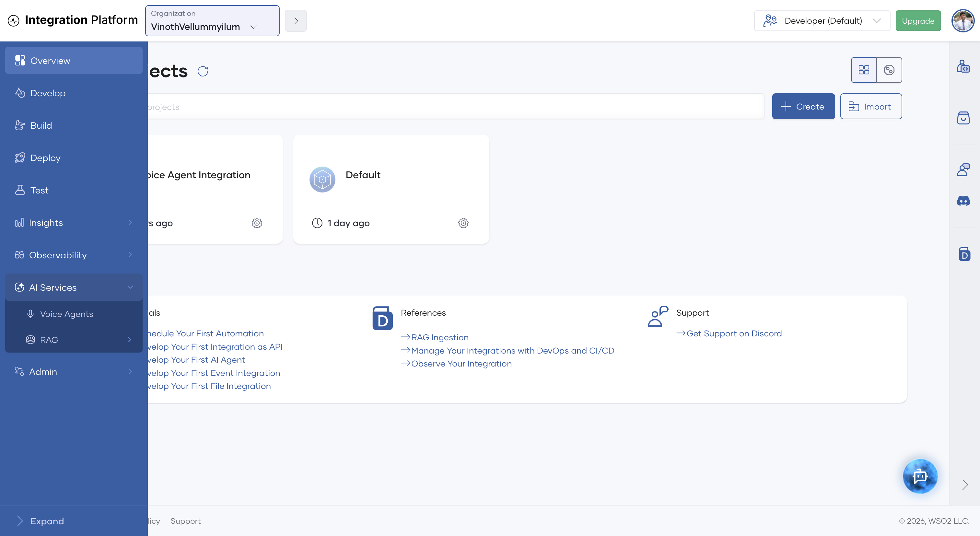
Task: Click the Import project button
Action: [871, 107]
